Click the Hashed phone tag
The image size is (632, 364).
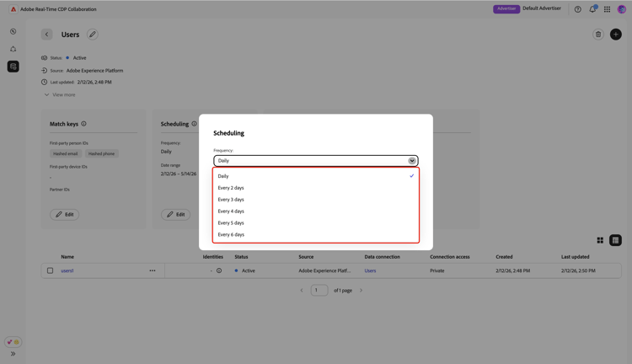[x=101, y=153]
